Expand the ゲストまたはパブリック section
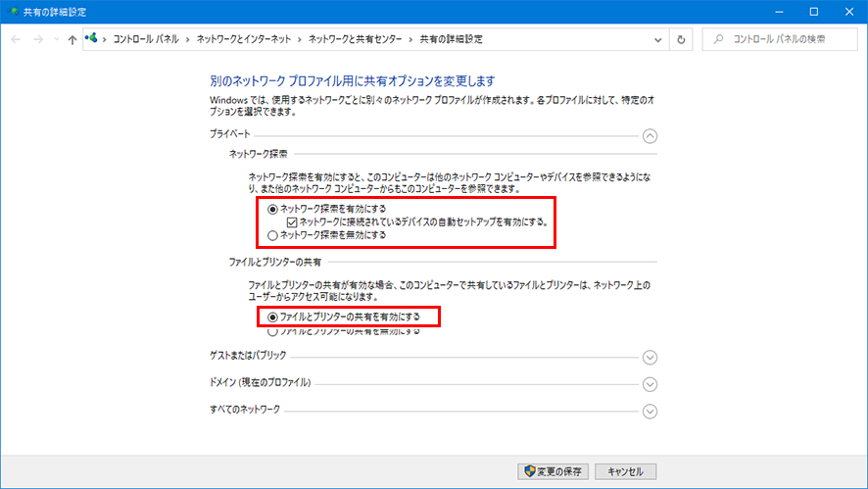This screenshot has height=489, width=868. pos(650,358)
